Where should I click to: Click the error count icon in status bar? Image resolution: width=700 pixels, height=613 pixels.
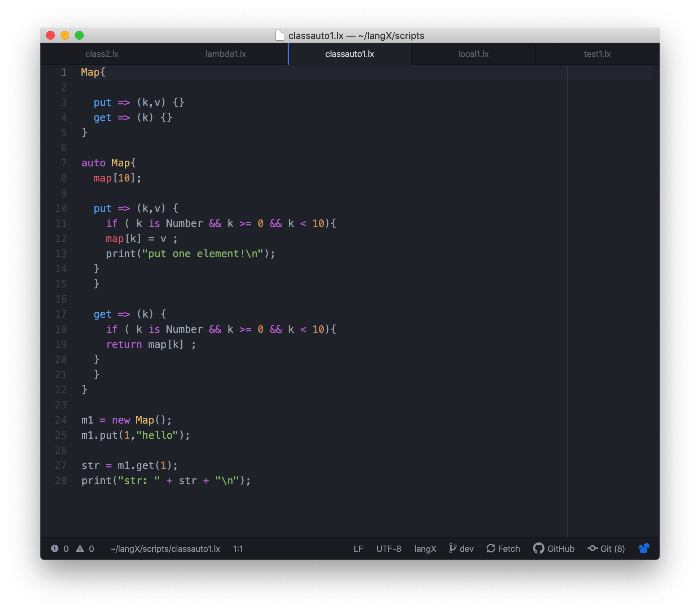[55, 549]
